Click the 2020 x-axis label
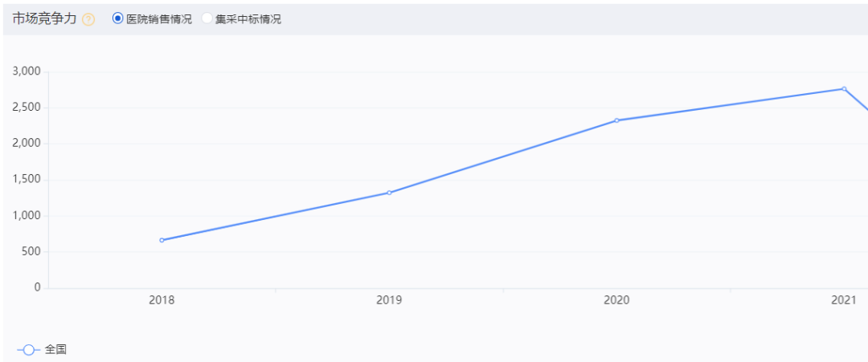Viewport: 868px width, 362px height. (616, 301)
